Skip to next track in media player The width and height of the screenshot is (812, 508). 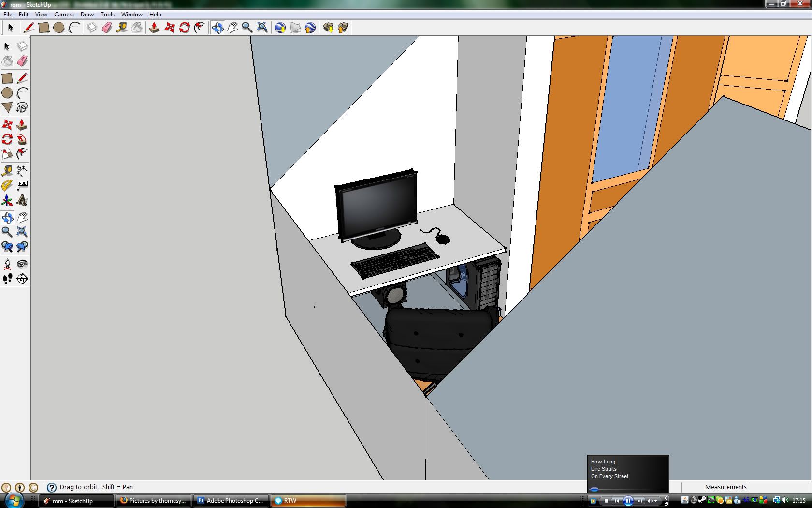point(639,501)
